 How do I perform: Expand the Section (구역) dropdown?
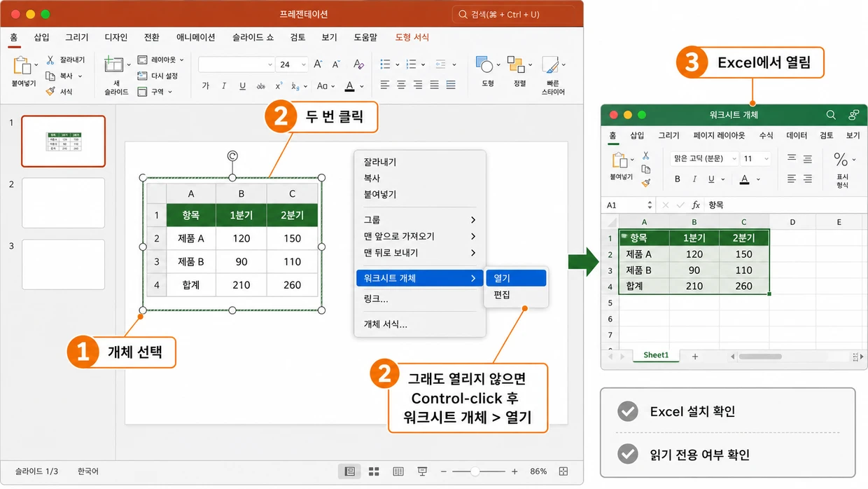169,92
